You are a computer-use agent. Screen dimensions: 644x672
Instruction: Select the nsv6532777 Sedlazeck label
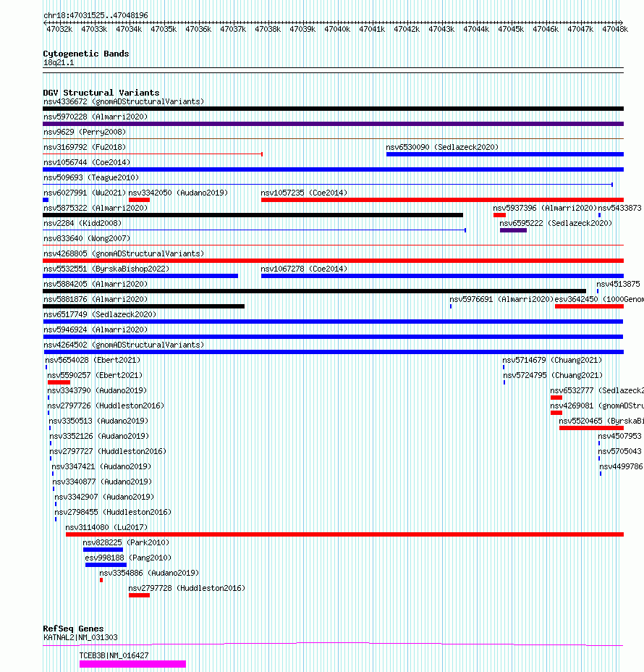[x=597, y=390]
